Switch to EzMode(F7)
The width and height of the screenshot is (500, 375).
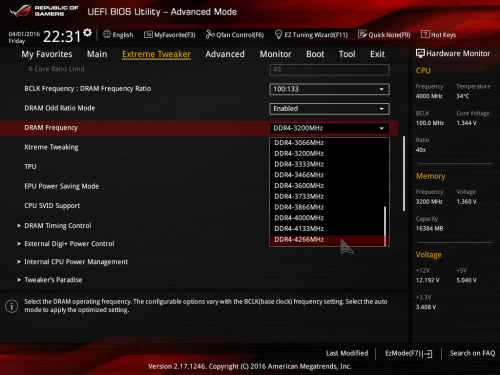click(408, 353)
